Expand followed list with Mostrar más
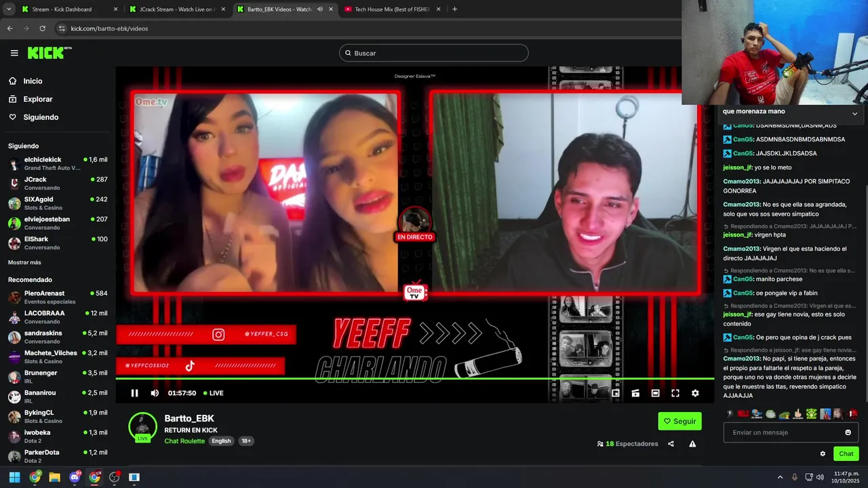Screen dimensions: 868x488 (24, 262)
